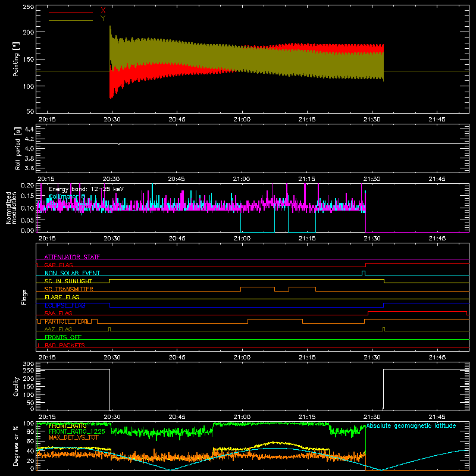This screenshot has height=476, width=476.
Task: Click the "Flags" vertical axis title
Action: tap(24, 297)
